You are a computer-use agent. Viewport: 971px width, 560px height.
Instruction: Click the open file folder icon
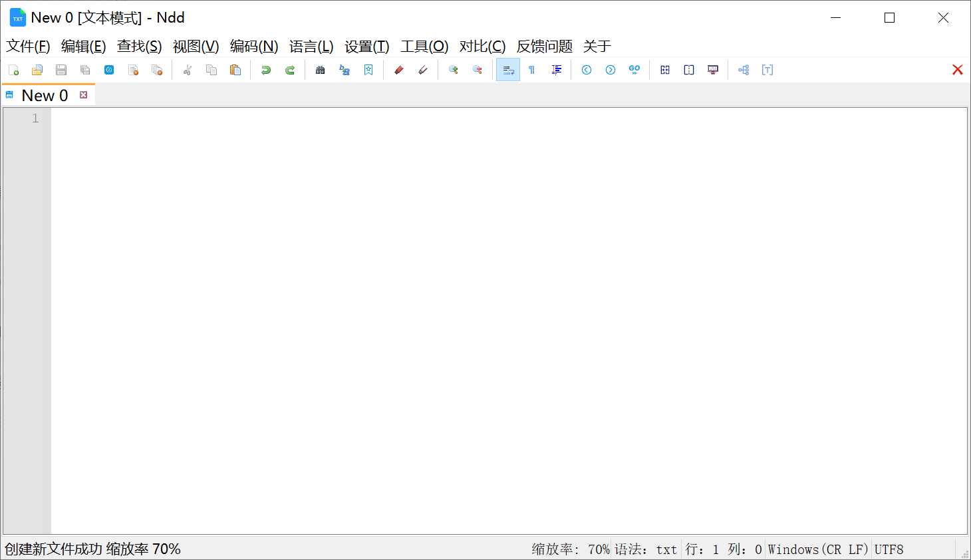point(37,70)
